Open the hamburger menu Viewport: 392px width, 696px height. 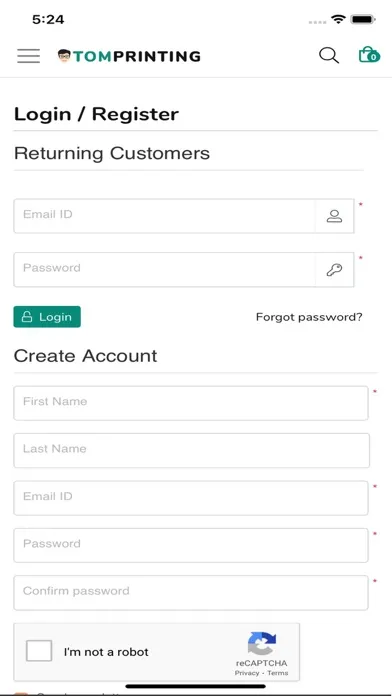point(28,56)
